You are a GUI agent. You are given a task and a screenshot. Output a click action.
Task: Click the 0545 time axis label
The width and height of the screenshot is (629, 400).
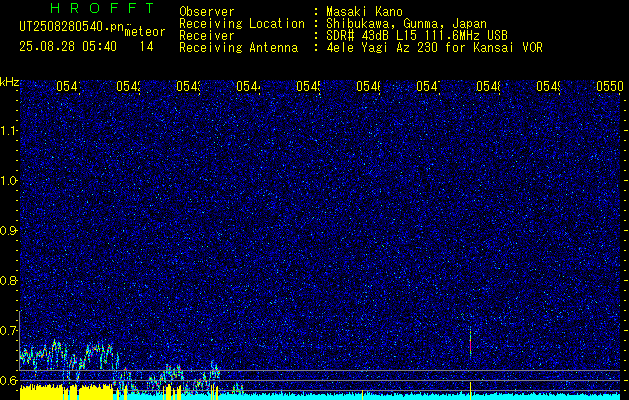click(x=309, y=86)
